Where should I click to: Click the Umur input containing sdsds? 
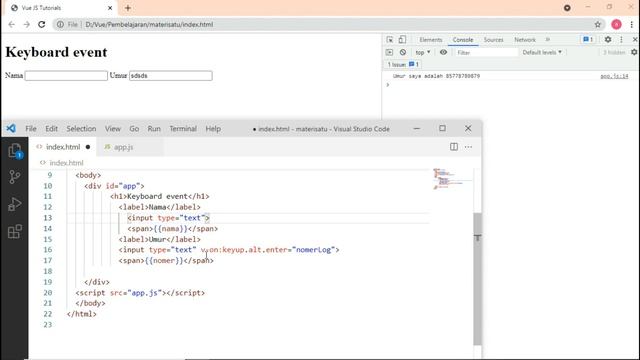point(171,76)
